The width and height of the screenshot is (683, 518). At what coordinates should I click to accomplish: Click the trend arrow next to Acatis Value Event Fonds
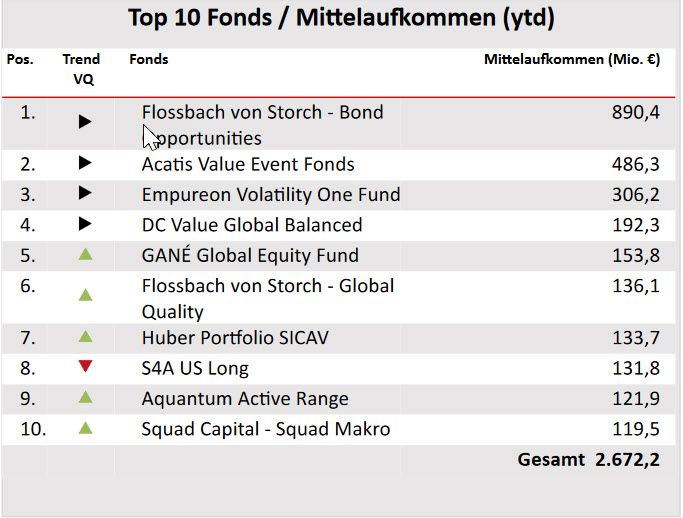pyautogui.click(x=85, y=162)
